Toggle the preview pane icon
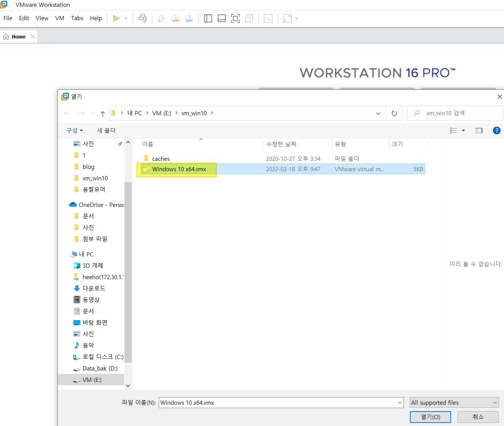Viewport: 504px width, 426px height. pyautogui.click(x=479, y=130)
